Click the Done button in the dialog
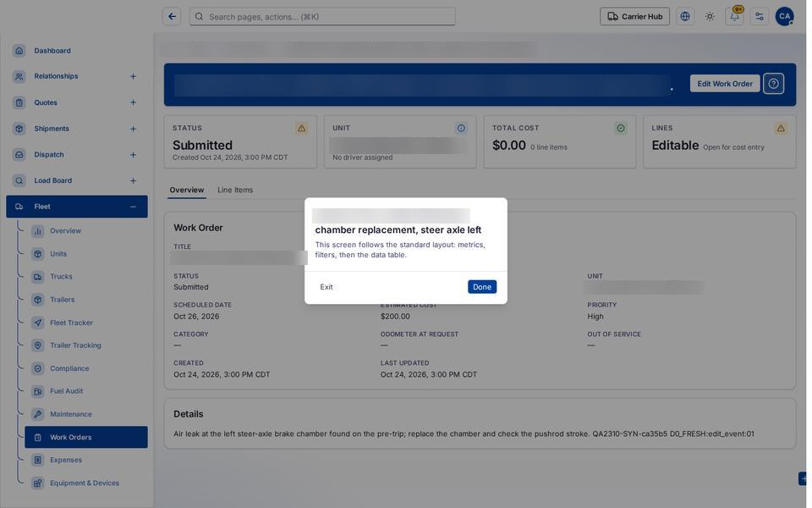 click(x=481, y=287)
